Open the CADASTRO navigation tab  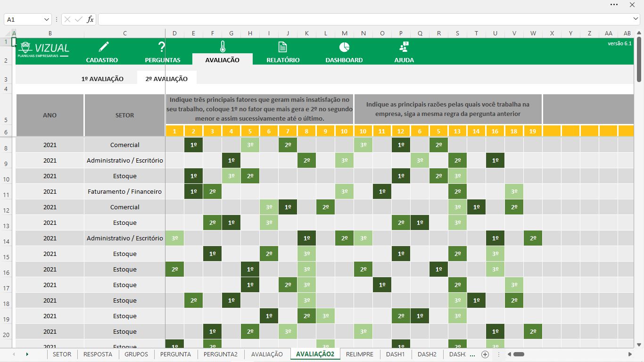tap(102, 60)
